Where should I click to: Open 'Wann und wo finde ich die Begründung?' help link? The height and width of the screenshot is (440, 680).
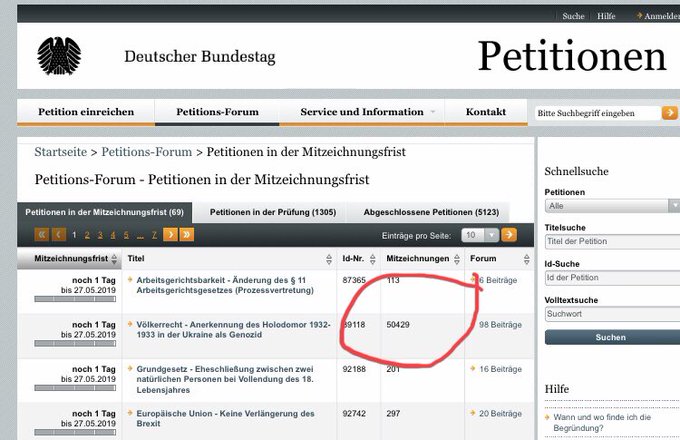[x=602, y=423]
